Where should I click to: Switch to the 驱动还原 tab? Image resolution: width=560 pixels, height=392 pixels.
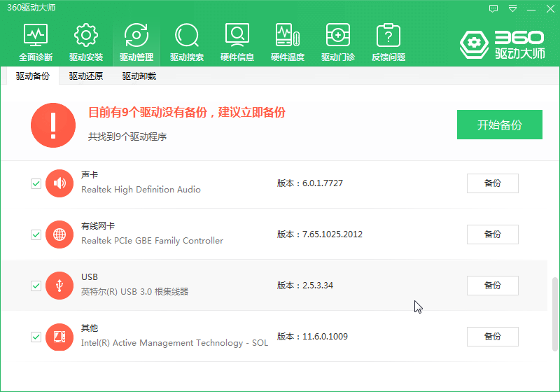pos(86,76)
